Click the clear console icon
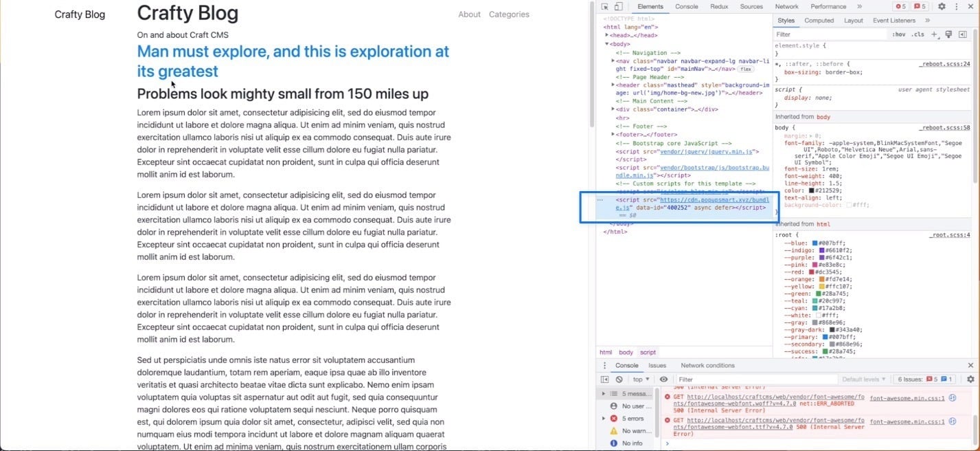The height and width of the screenshot is (451, 980). [619, 379]
